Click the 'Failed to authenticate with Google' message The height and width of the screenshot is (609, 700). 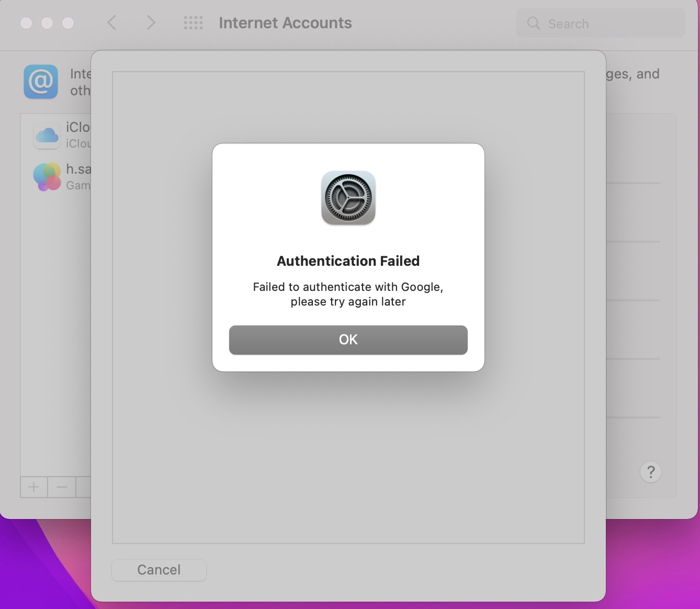coord(348,294)
